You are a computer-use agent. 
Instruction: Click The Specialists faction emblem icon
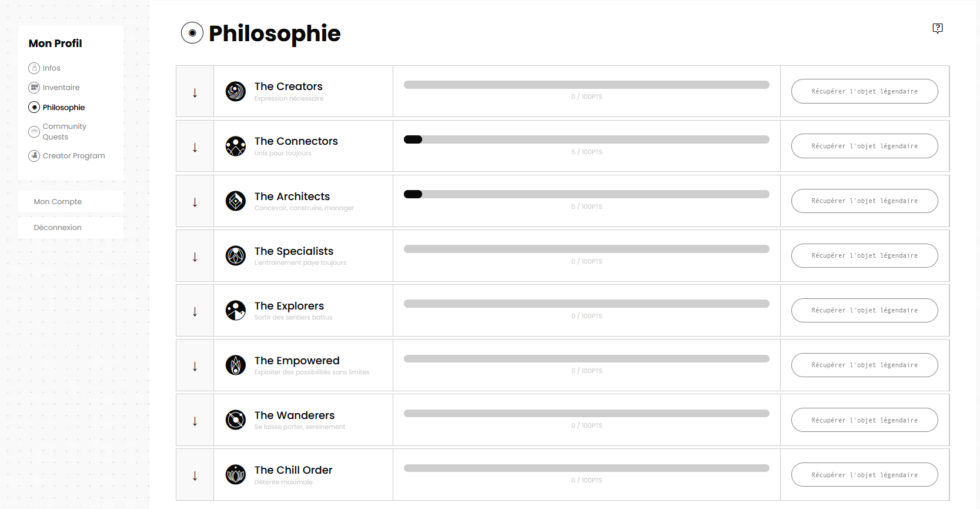tap(236, 256)
